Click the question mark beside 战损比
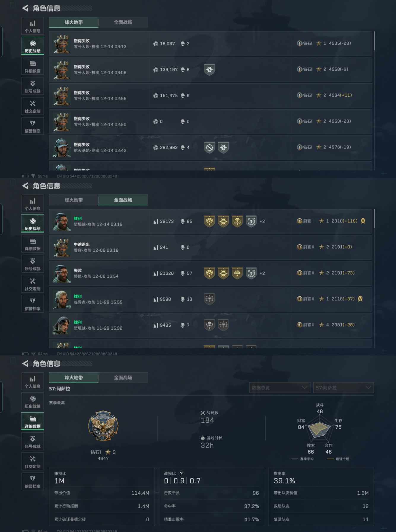Image resolution: width=396 pixels, height=532 pixels. pos(181,473)
